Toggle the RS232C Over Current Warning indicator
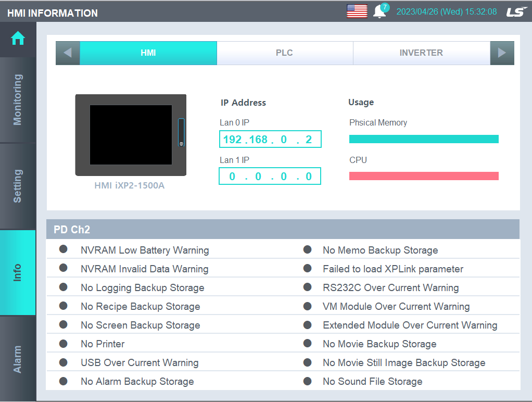 307,287
